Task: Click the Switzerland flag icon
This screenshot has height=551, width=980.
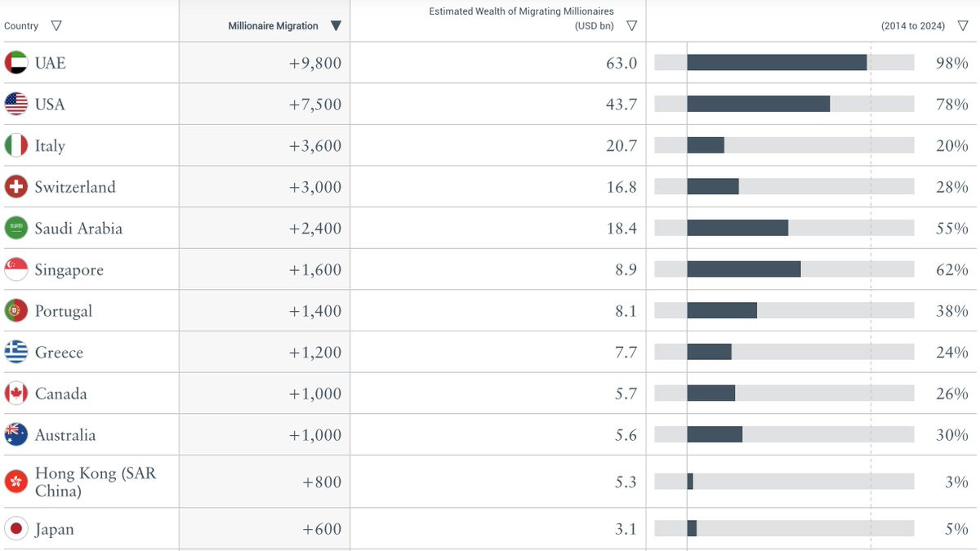Action: [16, 187]
